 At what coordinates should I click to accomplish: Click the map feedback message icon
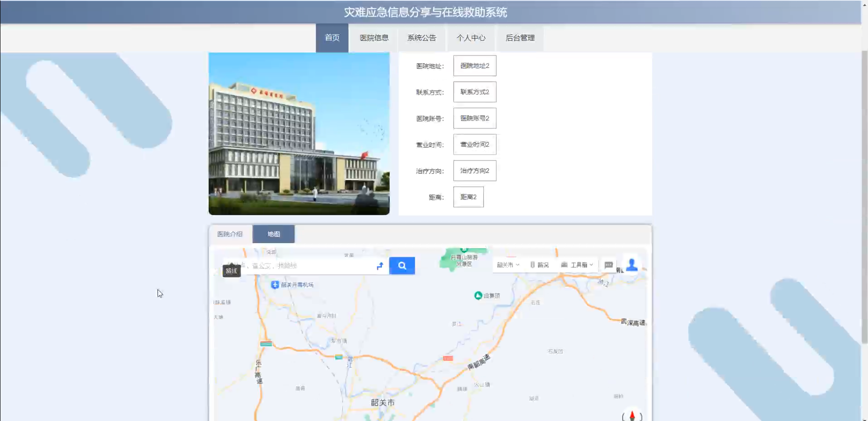pos(608,265)
